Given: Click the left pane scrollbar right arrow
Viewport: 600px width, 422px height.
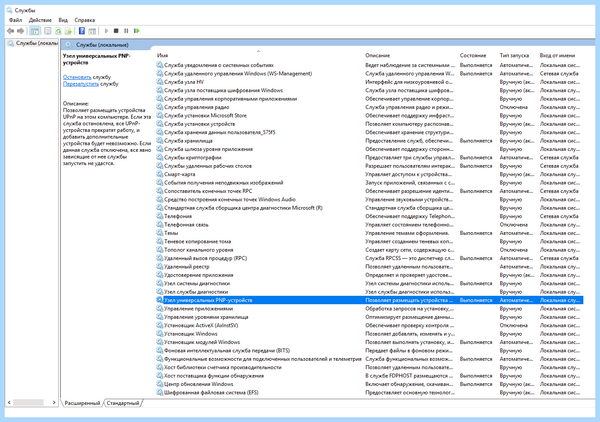Looking at the screenshot, I should point(54,402).
